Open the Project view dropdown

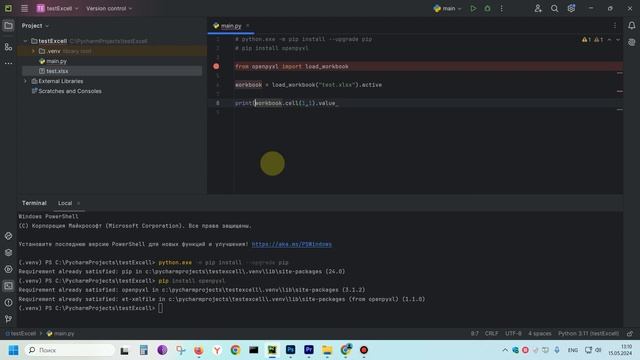point(35,26)
